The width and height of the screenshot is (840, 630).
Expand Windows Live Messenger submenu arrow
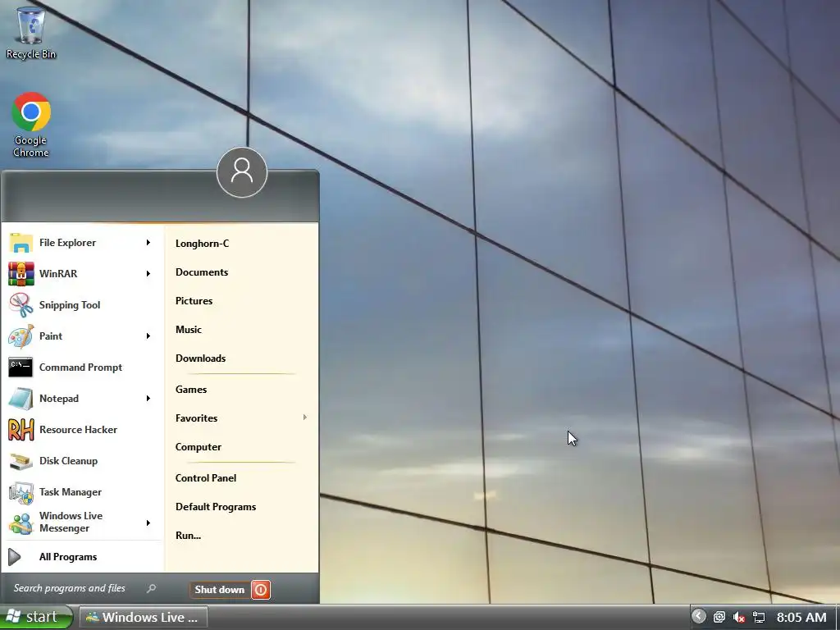click(x=148, y=523)
